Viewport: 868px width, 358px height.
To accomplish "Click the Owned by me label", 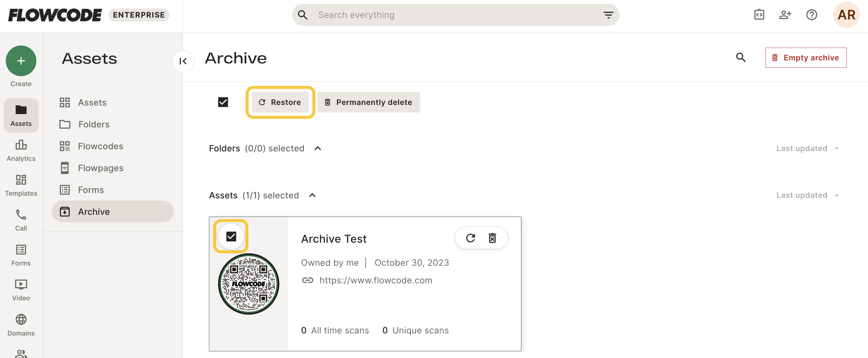I will click(330, 263).
